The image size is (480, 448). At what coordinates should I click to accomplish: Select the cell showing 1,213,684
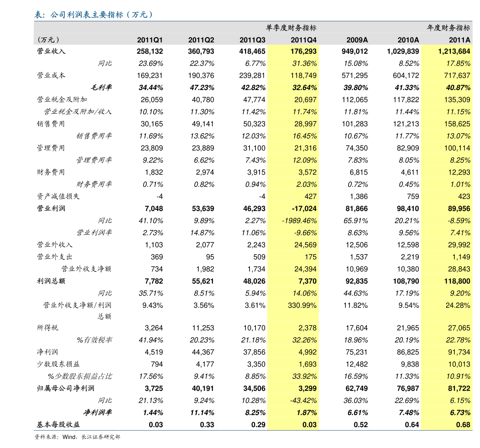454,51
